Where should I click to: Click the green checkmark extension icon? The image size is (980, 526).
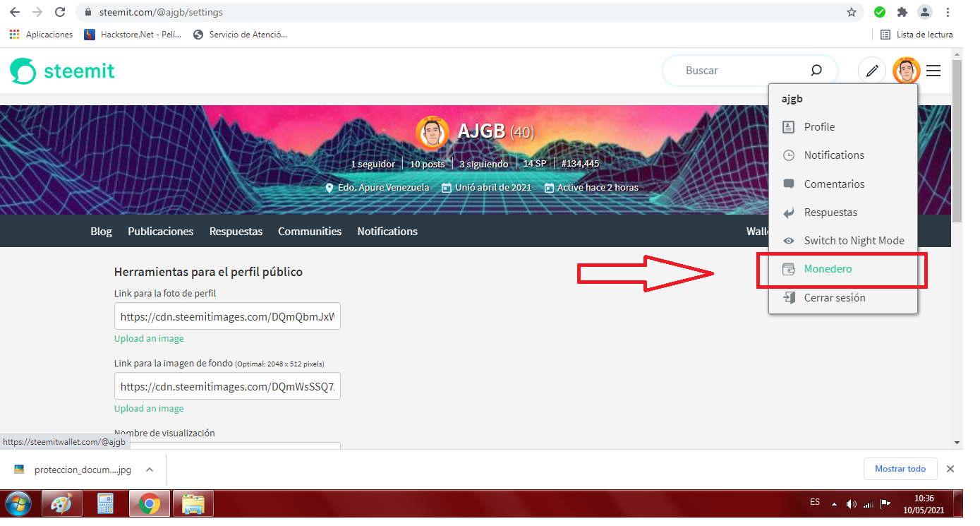tap(880, 12)
